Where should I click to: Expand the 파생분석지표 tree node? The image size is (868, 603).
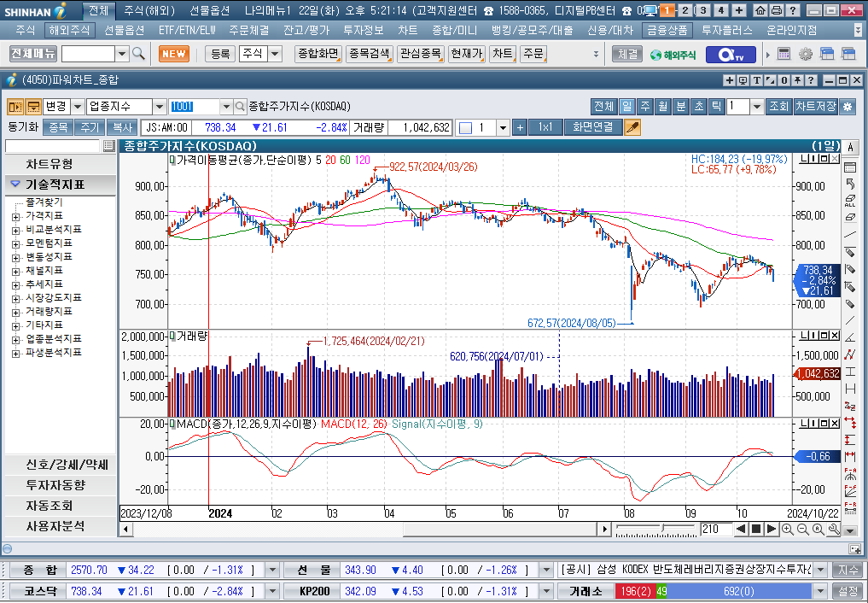(x=16, y=354)
